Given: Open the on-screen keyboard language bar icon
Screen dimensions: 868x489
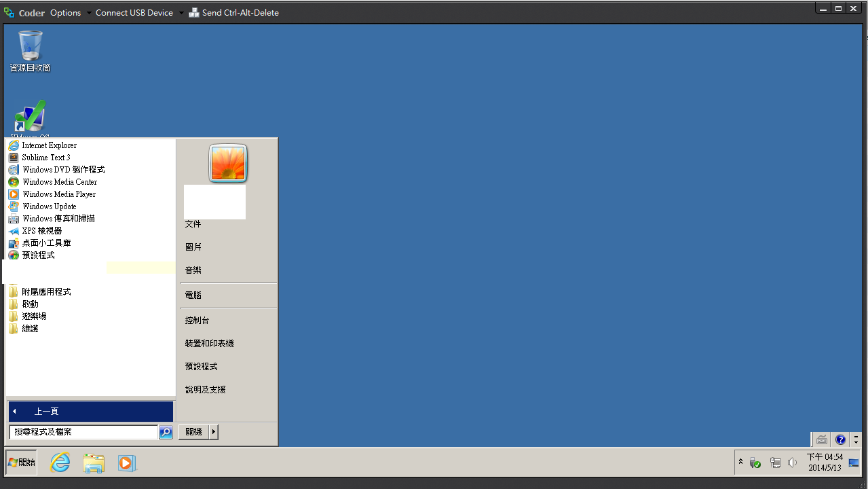Looking at the screenshot, I should click(821, 439).
